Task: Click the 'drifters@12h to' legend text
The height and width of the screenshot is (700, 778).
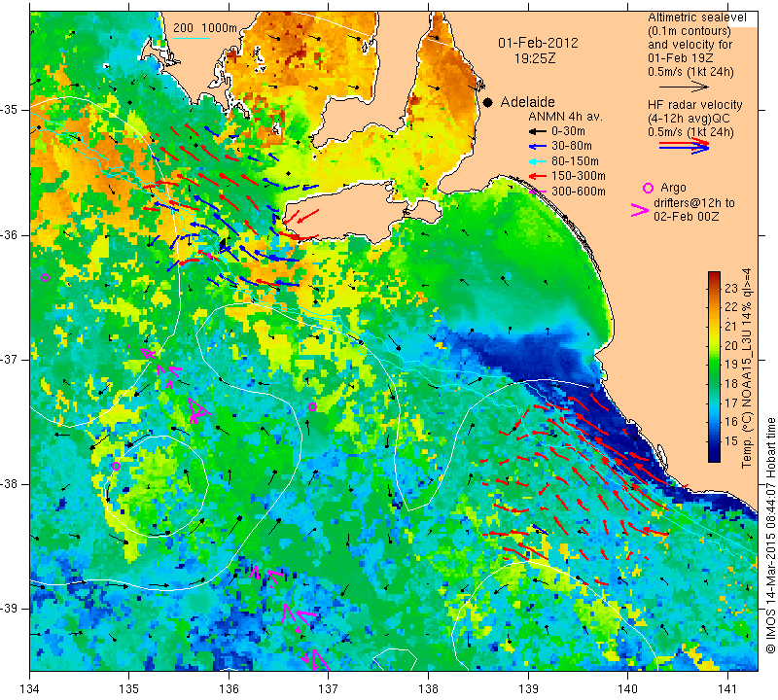Action: click(x=693, y=203)
